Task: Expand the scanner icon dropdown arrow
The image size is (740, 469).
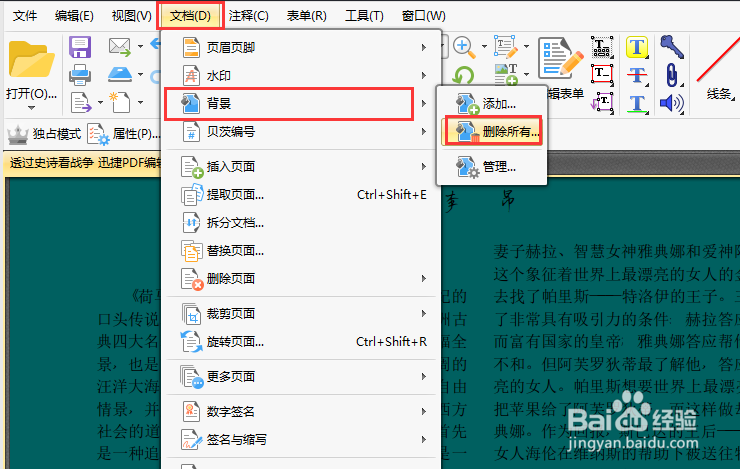Action: coord(140,75)
